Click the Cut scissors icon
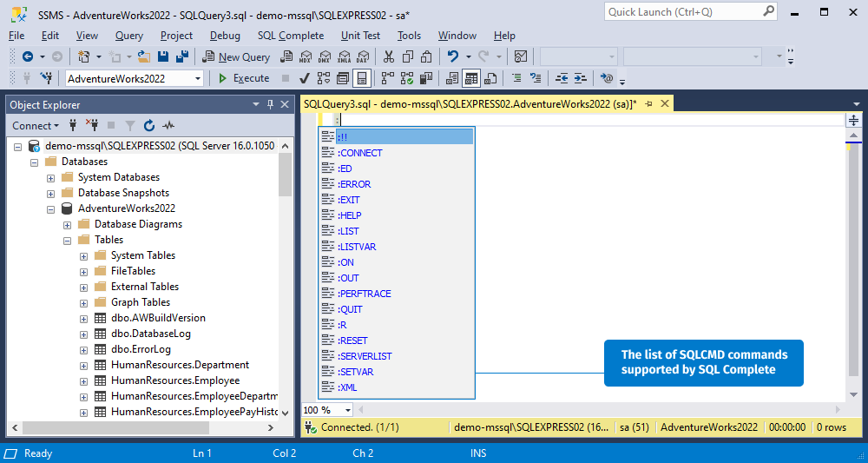Viewport: 868px width, 463px height. click(389, 56)
